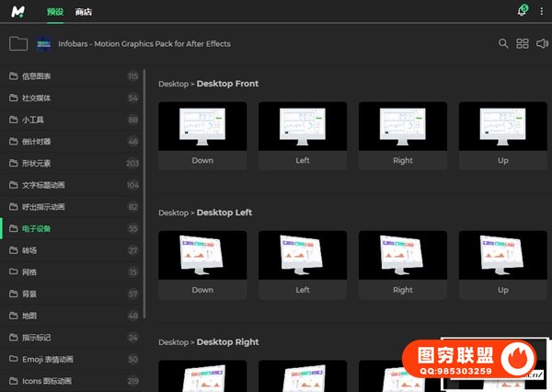Screen dimensions: 552x392
Task: Click the Desktop Front Up label
Action: coord(503,160)
